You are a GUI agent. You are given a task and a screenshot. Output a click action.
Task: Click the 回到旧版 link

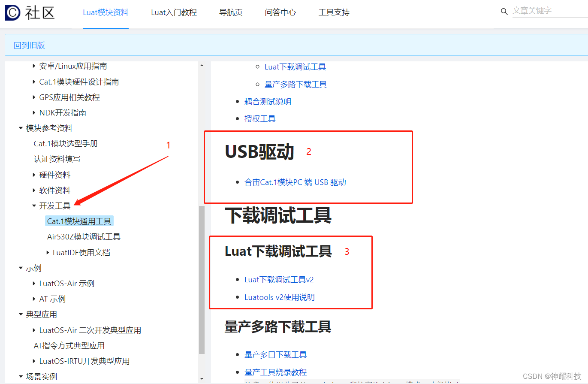(x=29, y=45)
